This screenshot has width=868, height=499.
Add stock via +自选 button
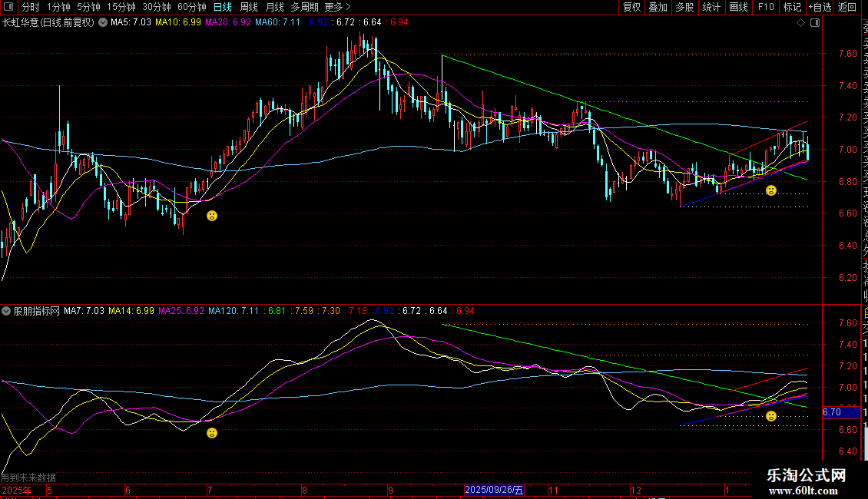click(820, 7)
